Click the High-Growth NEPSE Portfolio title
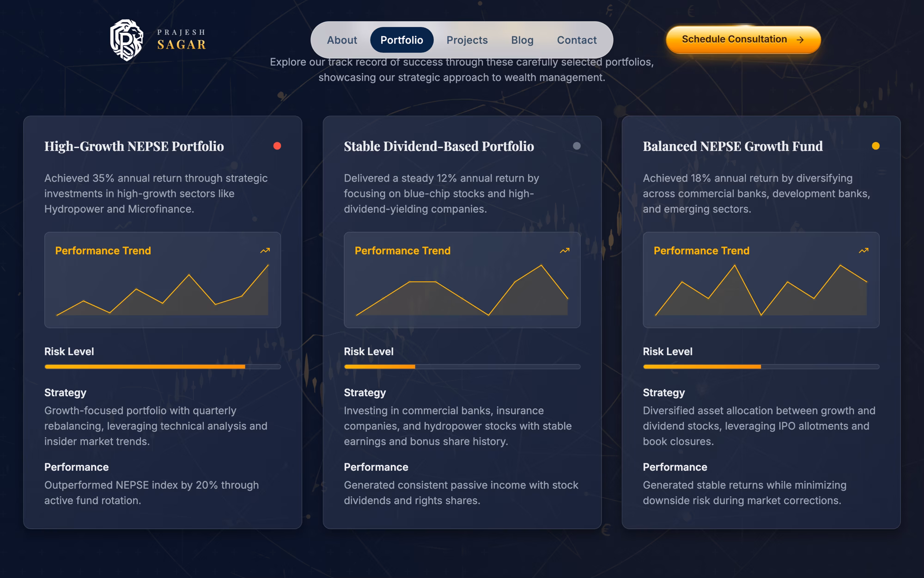Image resolution: width=924 pixels, height=578 pixels. tap(134, 146)
